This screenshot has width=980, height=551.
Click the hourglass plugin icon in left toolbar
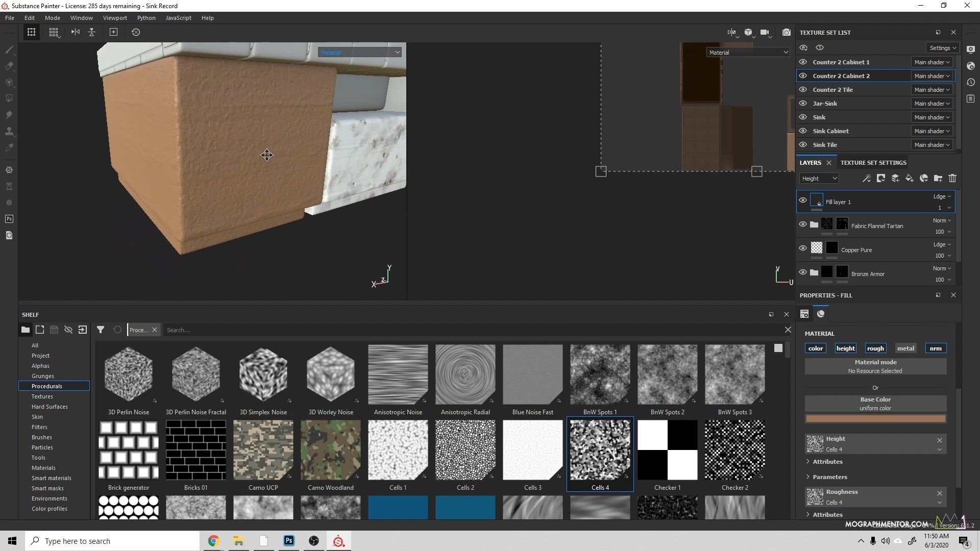[9, 186]
